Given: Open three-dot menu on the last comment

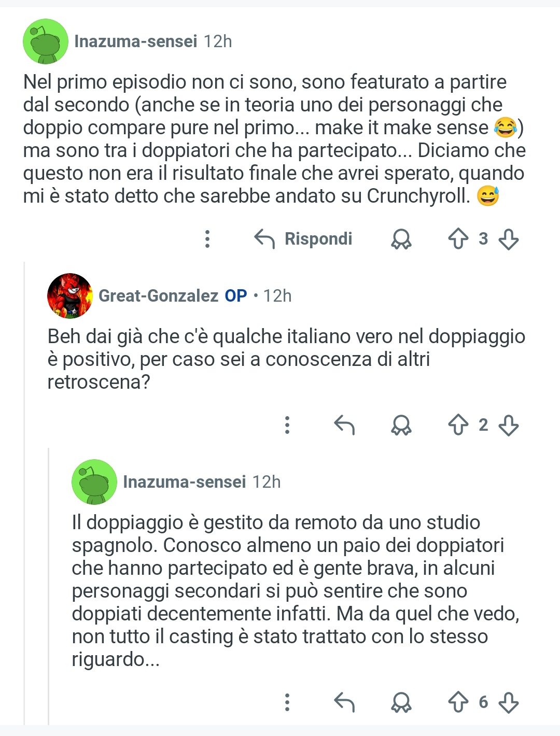Looking at the screenshot, I should pos(287,702).
